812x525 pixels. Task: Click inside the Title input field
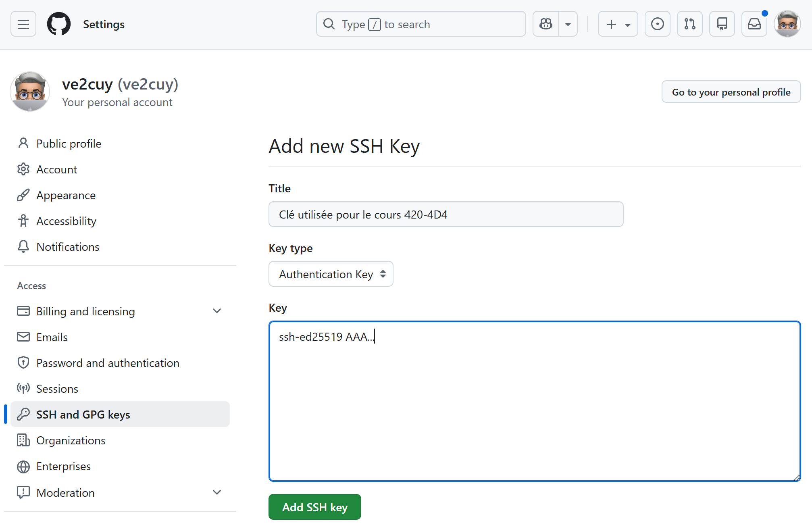[446, 214]
